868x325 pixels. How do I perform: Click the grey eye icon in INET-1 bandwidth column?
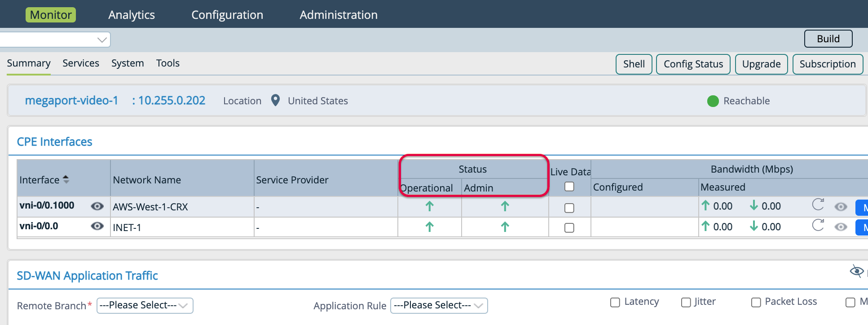pos(841,227)
